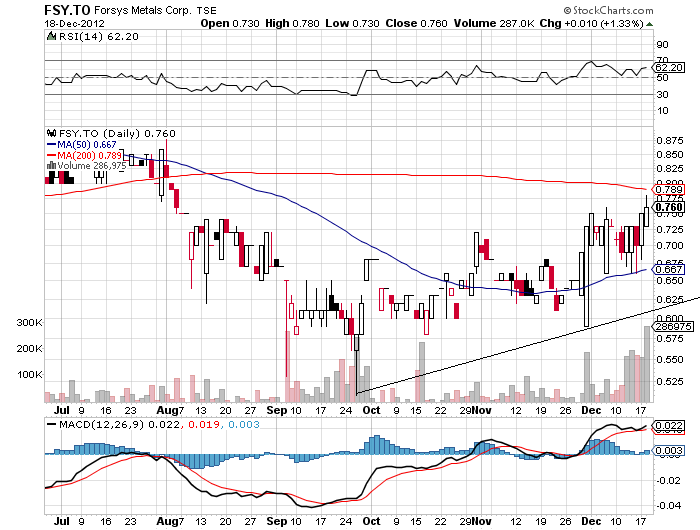Click the green up-arrow change indicator
Viewport: 700px width, 530px height.
(x=650, y=24)
